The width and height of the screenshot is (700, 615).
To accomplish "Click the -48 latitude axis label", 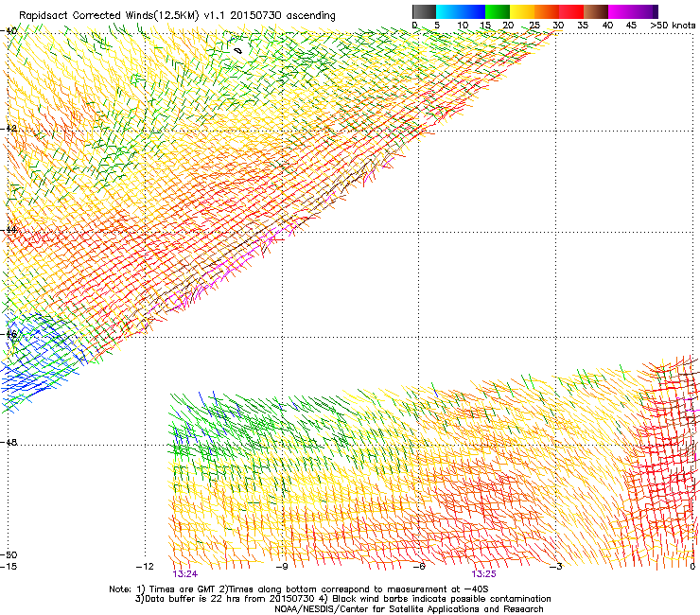I will [x=9, y=442].
